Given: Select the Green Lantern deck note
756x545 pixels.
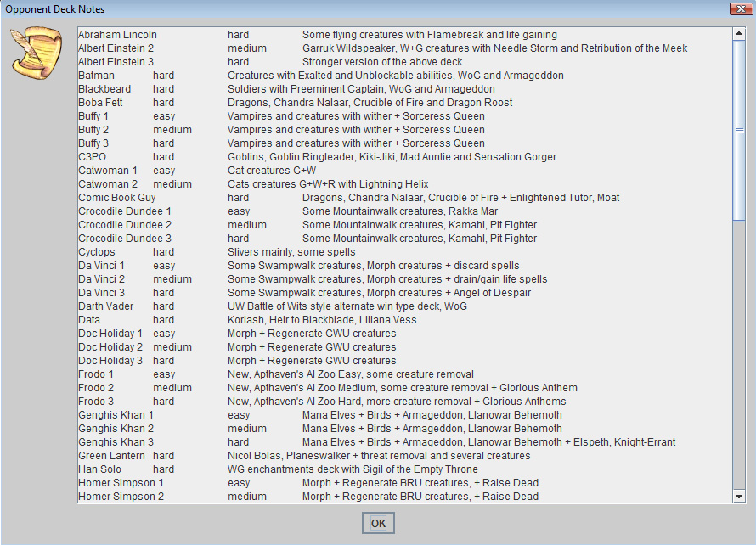Looking at the screenshot, I should click(110, 456).
